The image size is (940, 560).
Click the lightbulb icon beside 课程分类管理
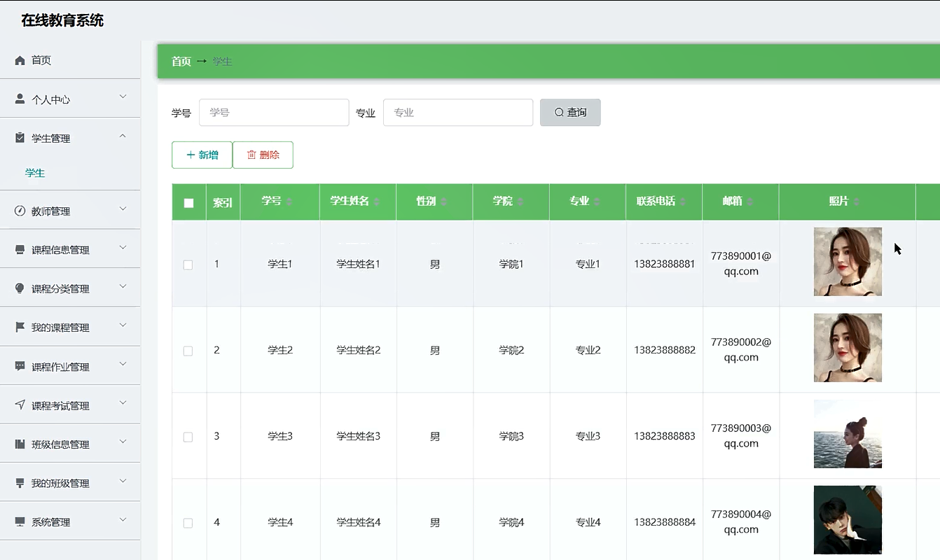coord(20,288)
